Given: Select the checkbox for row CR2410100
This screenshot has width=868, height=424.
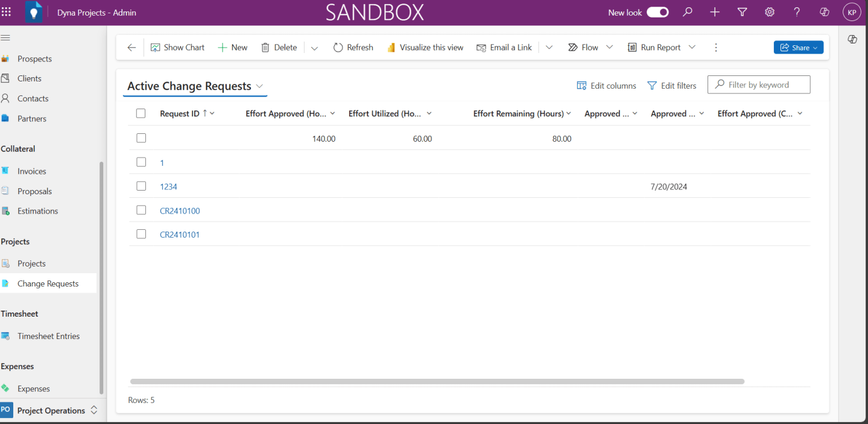Looking at the screenshot, I should coord(141,210).
